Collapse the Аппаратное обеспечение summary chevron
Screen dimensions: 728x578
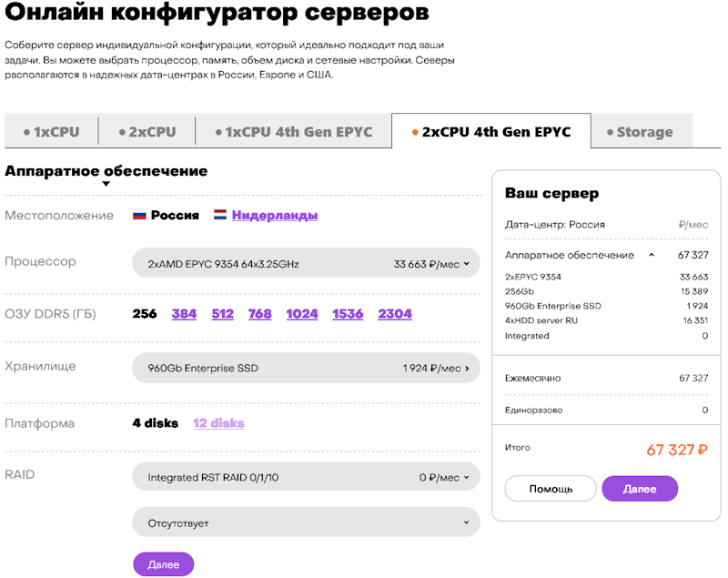(651, 256)
